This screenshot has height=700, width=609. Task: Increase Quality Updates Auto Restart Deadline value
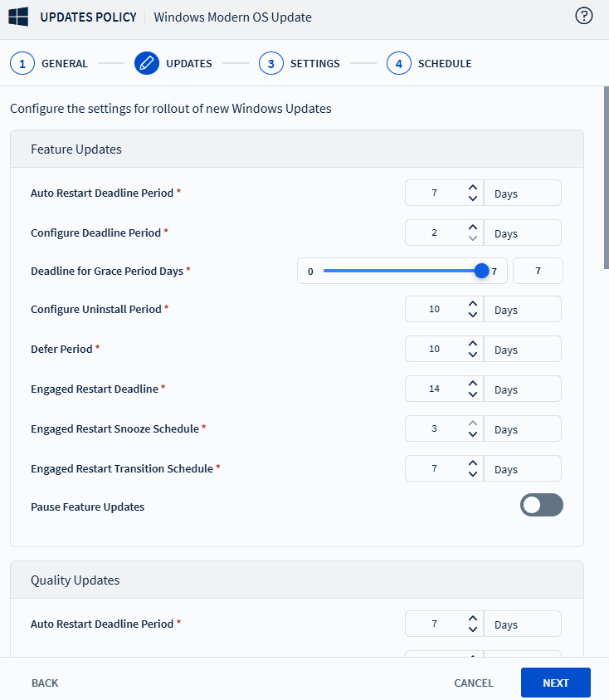click(x=473, y=619)
